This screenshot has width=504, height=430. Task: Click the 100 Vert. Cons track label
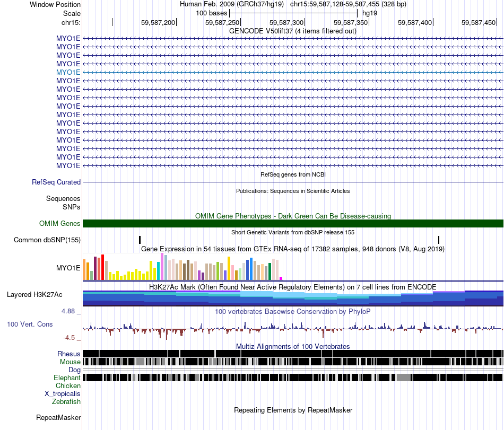point(30,324)
